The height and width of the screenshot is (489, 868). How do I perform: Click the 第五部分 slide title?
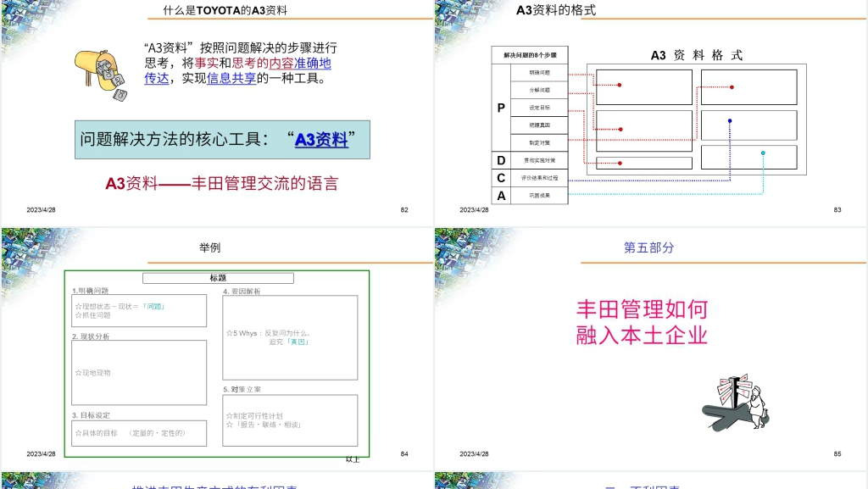point(649,247)
